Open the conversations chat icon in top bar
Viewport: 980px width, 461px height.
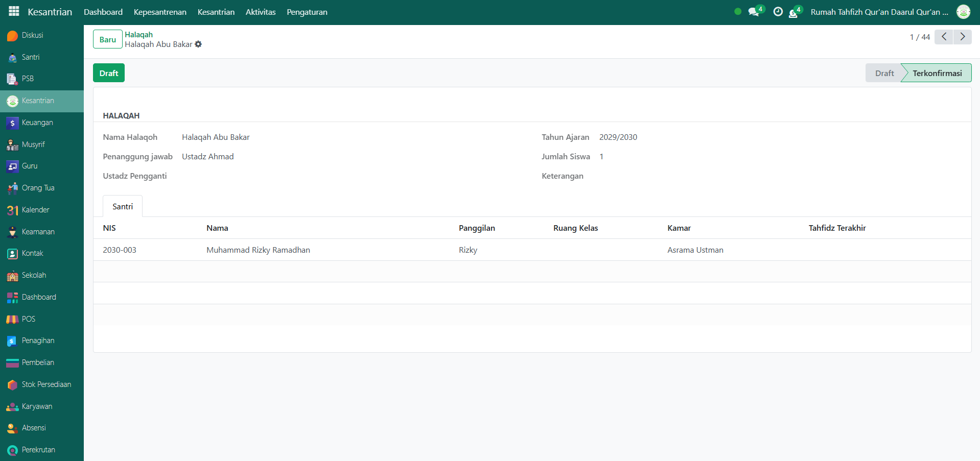click(x=753, y=12)
